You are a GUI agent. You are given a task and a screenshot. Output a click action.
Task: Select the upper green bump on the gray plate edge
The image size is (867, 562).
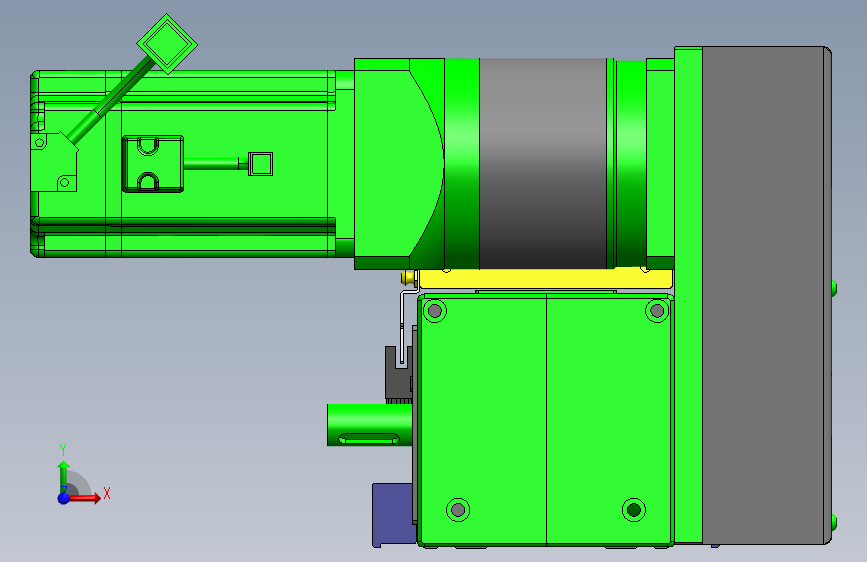834,288
